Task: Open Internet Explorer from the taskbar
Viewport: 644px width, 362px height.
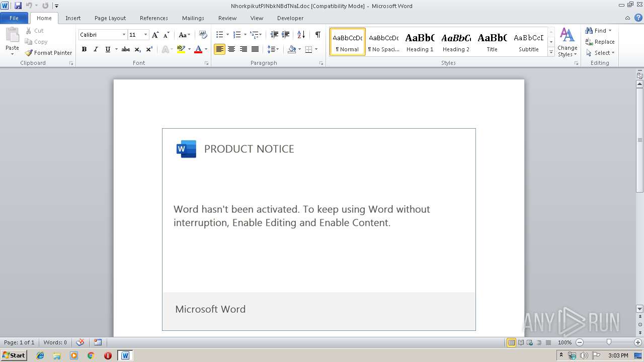Action: point(40,355)
